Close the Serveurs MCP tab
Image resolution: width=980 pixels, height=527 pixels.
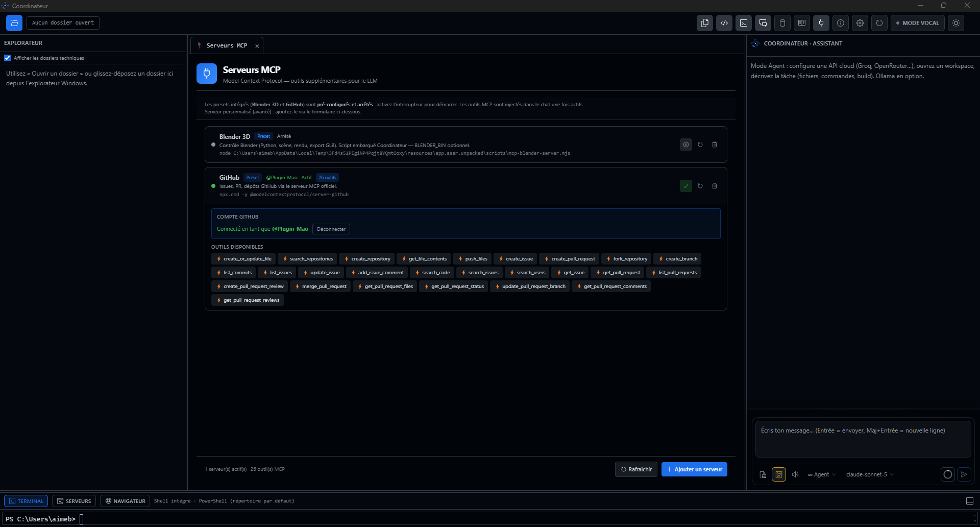257,46
